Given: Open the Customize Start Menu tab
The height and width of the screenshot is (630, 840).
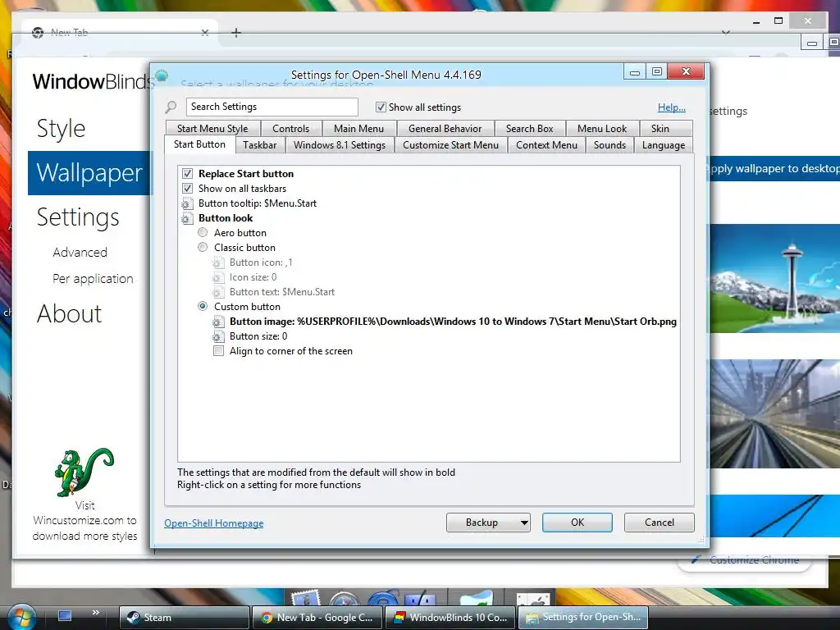Looking at the screenshot, I should pos(450,145).
